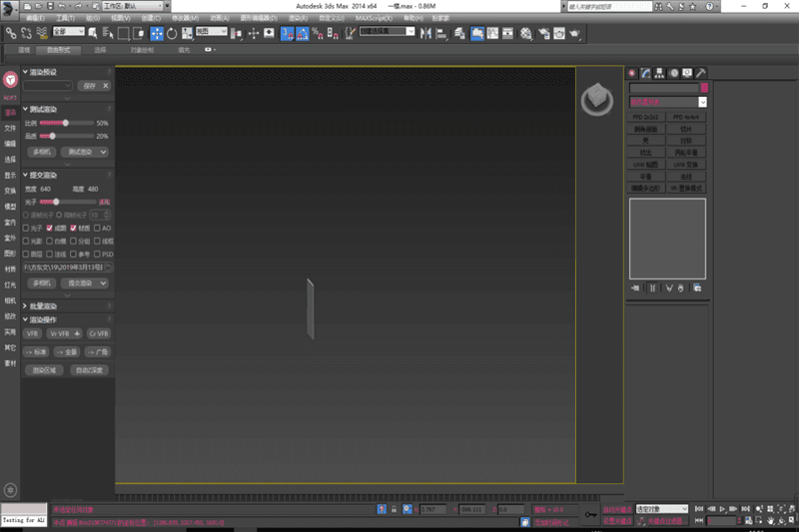Click the teapot Render icon
The image size is (799, 532).
(x=575, y=33)
